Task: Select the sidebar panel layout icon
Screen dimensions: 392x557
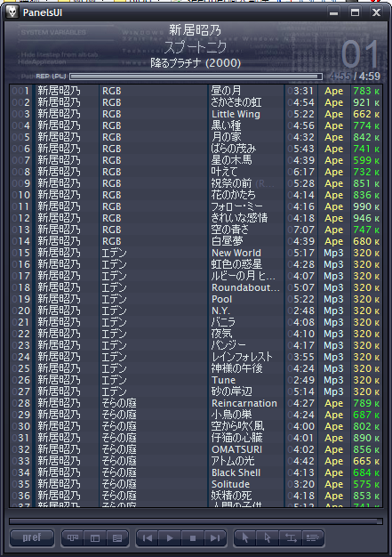Action: pyautogui.click(x=95, y=537)
